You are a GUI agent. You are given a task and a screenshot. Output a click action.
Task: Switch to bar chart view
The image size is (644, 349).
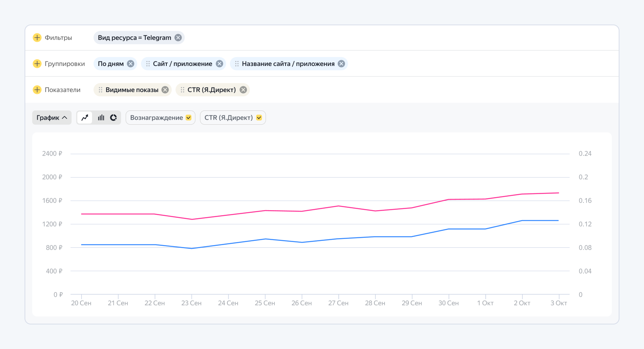click(x=101, y=118)
